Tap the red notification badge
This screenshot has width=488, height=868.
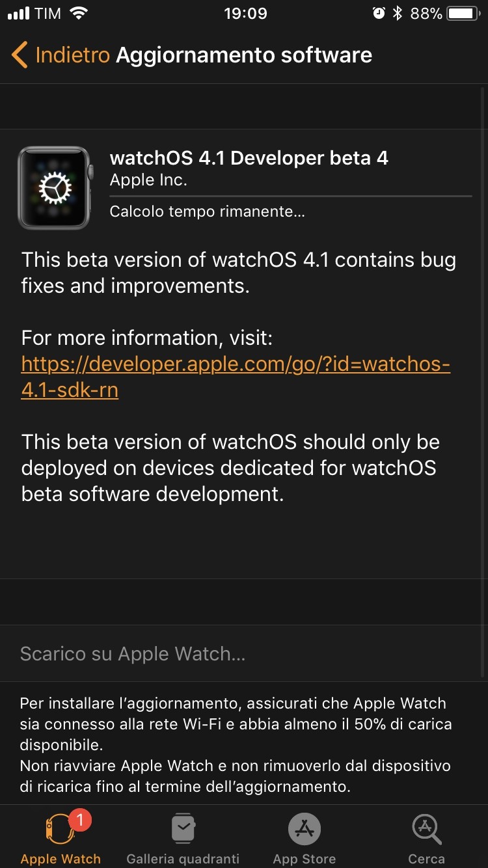(80, 821)
